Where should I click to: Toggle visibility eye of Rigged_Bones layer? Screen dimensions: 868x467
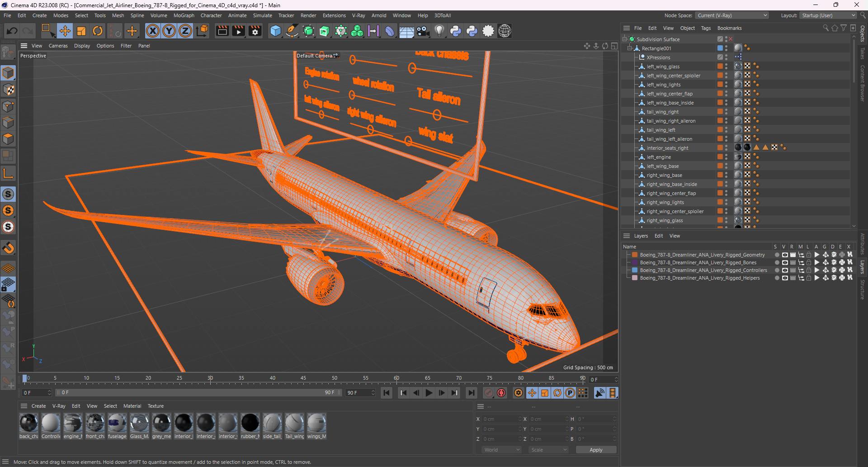[x=785, y=262]
